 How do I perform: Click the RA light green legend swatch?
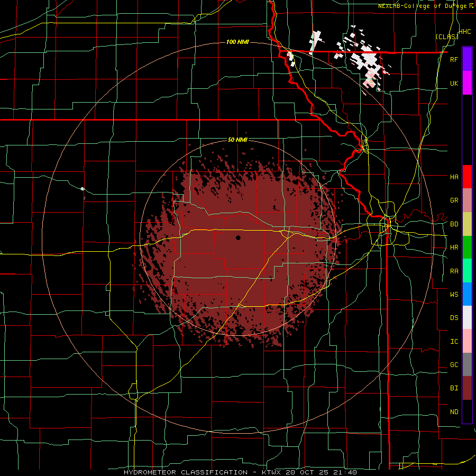467,271
